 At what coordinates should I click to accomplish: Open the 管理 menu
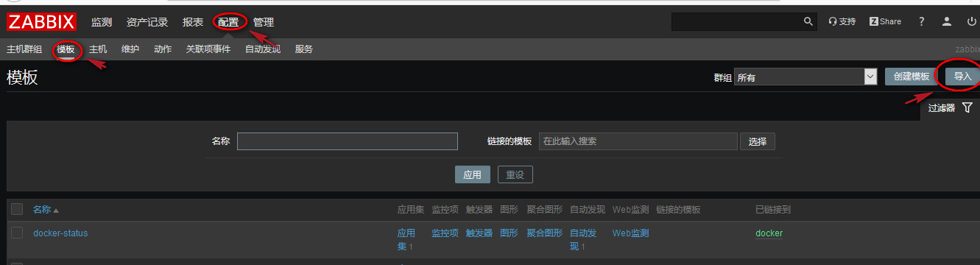[264, 23]
